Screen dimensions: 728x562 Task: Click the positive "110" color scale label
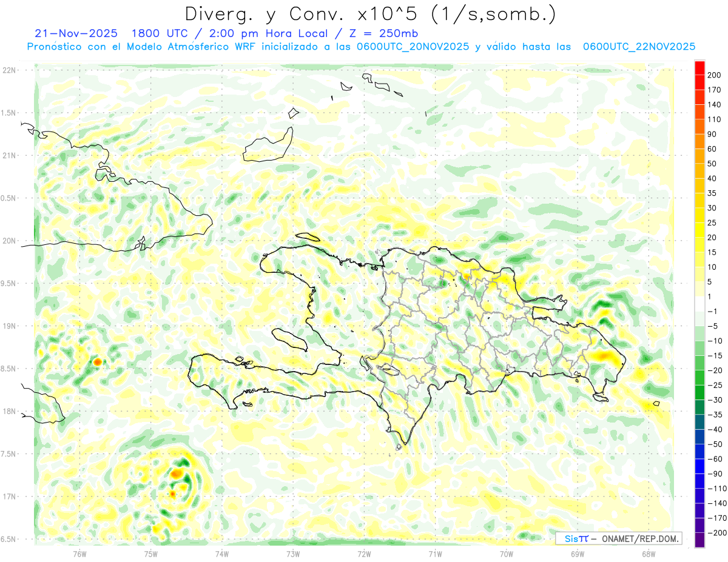[715, 119]
